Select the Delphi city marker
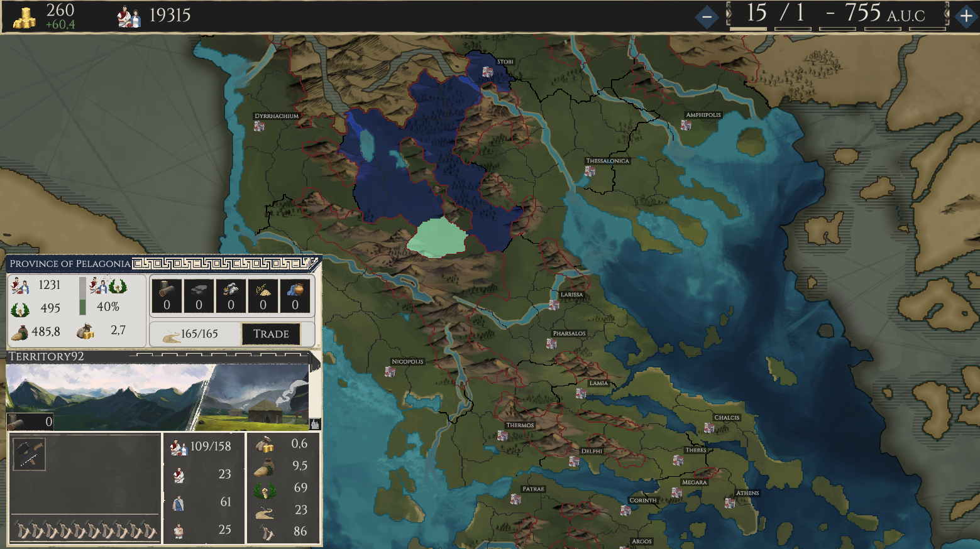 pos(574,461)
